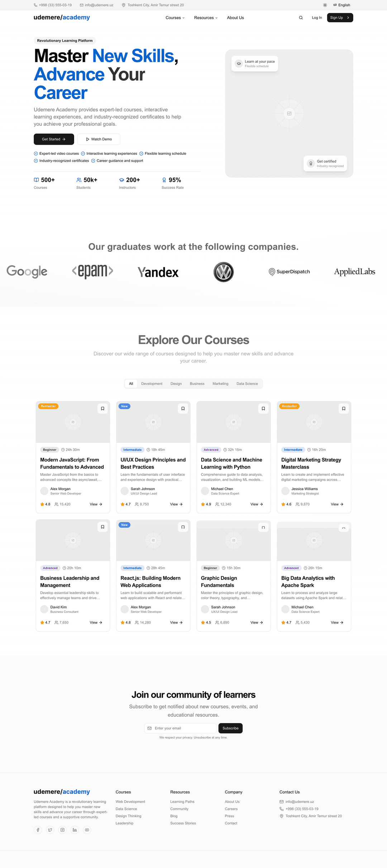Screen dimensions: 387x868
Task: Toggle the light/dark theme sun icon
Action: (325, 5)
